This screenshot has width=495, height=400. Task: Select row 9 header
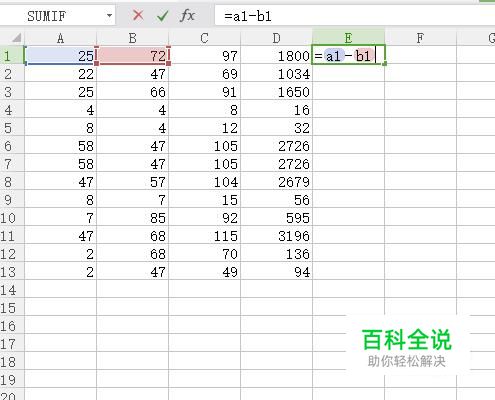pos(12,199)
